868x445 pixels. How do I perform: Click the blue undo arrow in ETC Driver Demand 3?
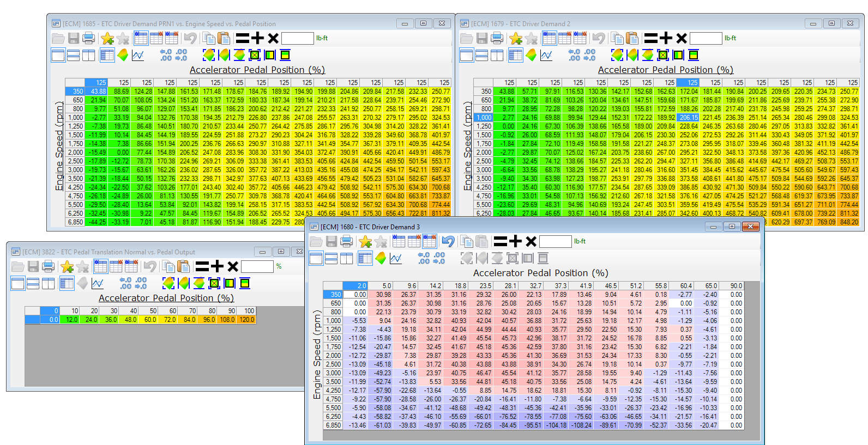448,241
